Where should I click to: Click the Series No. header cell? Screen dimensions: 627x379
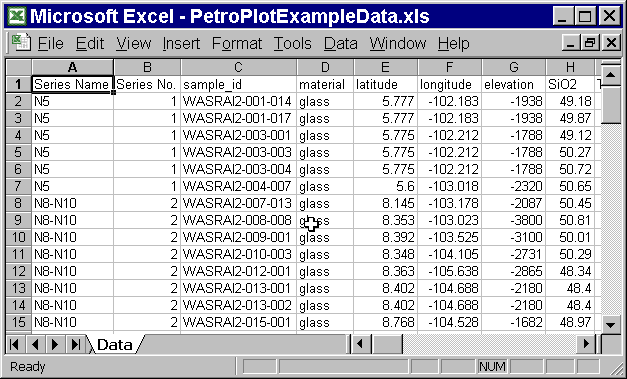coord(147,84)
